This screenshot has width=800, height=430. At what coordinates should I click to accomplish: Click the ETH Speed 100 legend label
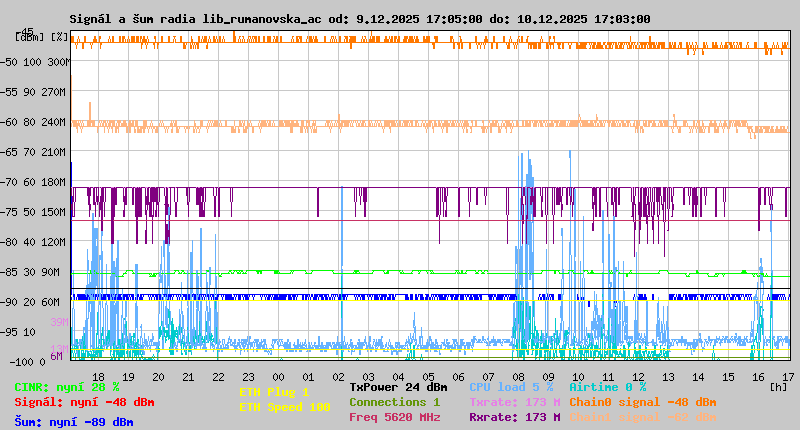coord(284,407)
